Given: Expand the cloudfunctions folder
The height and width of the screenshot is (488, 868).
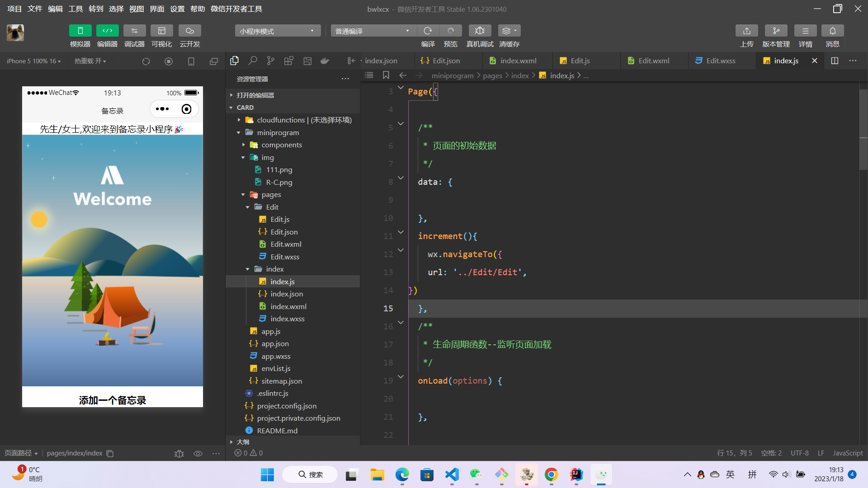Looking at the screenshot, I should pos(281,120).
